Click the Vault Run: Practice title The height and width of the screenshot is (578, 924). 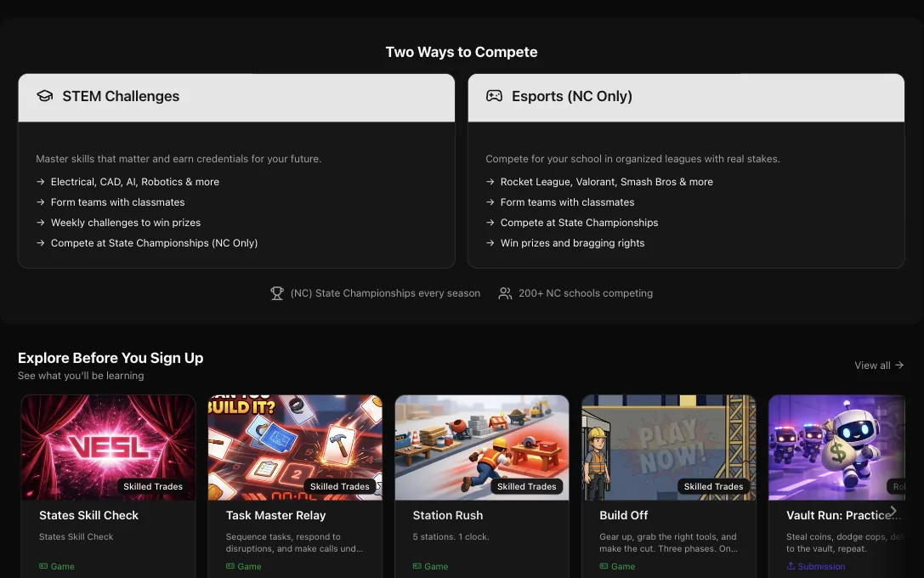point(843,516)
